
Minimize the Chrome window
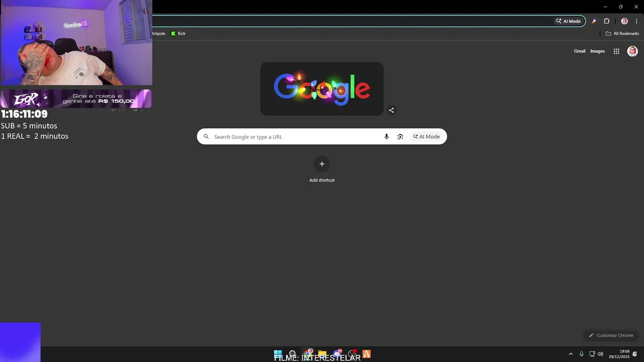[x=605, y=7]
